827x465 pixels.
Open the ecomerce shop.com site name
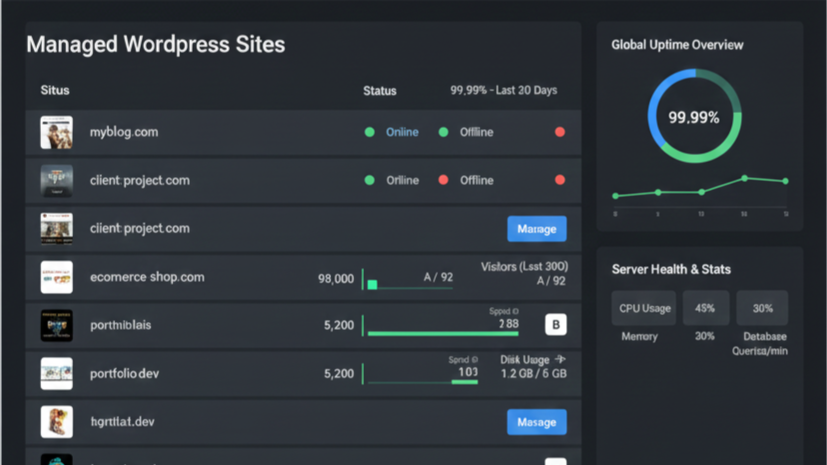coord(147,277)
